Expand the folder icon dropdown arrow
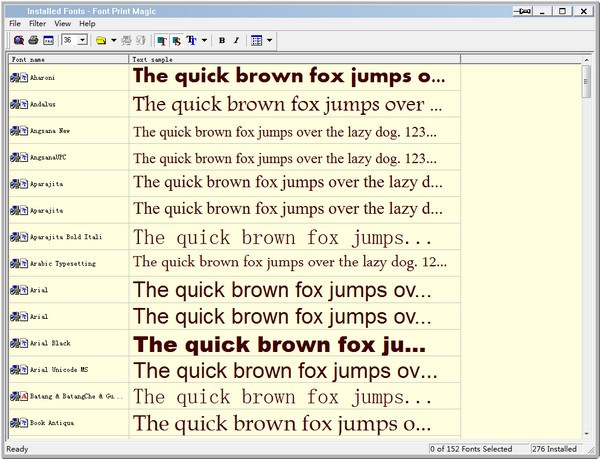600x459 pixels. point(114,40)
